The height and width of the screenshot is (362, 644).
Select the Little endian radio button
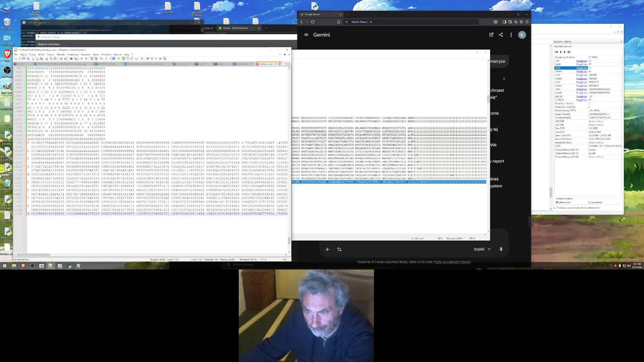click(x=557, y=202)
